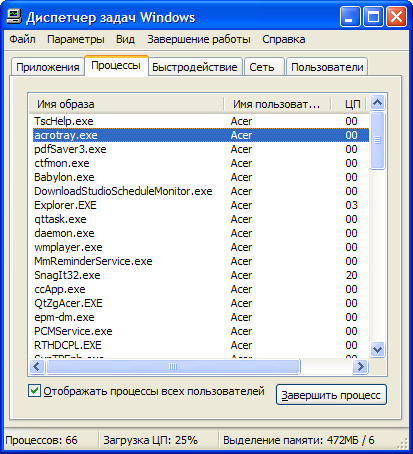This screenshot has height=454, width=413.
Task: Click the vertical scrollbar down arrow
Action: [x=377, y=349]
